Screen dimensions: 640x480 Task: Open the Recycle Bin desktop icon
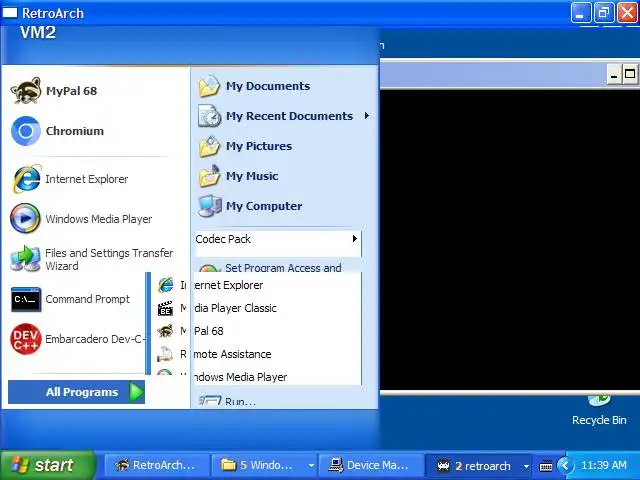pos(599,400)
